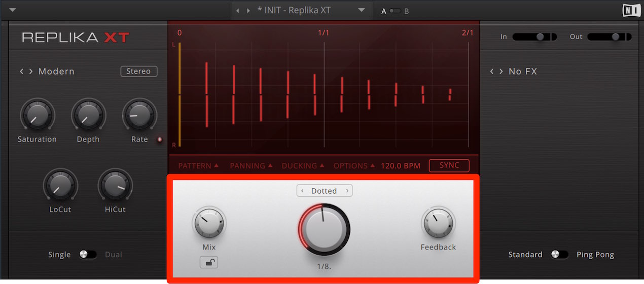Click the SYNC button
This screenshot has height=284, width=644.
tap(449, 165)
